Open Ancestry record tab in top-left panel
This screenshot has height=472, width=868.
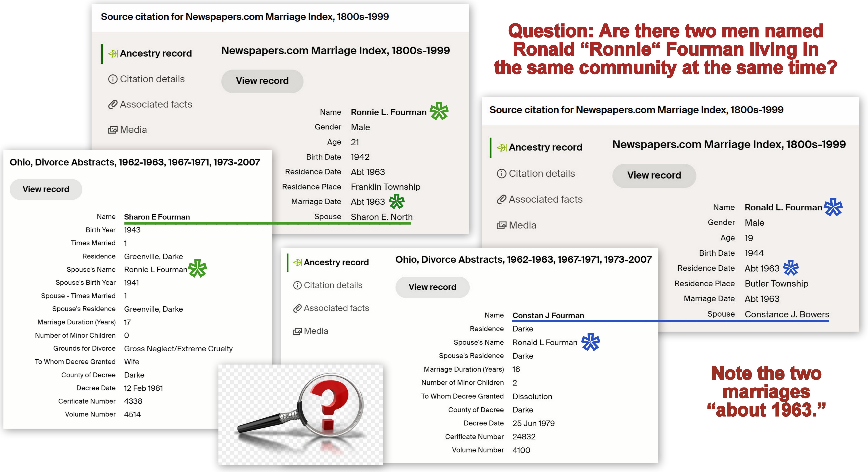tap(156, 53)
